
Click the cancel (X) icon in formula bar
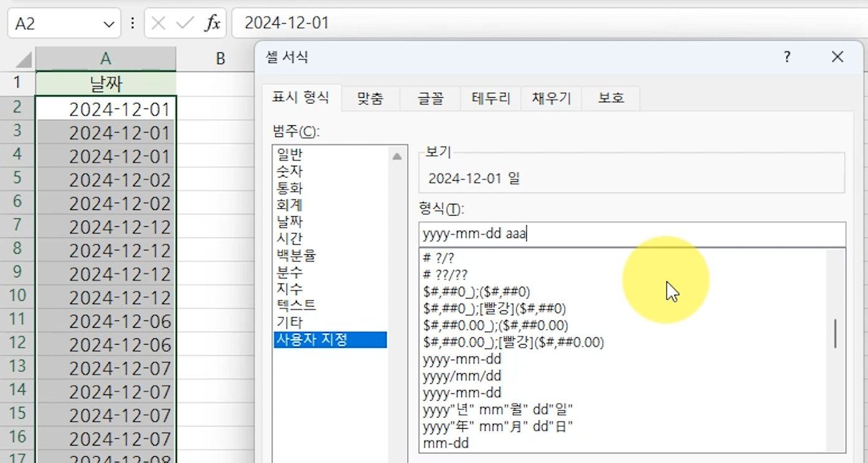coord(159,24)
